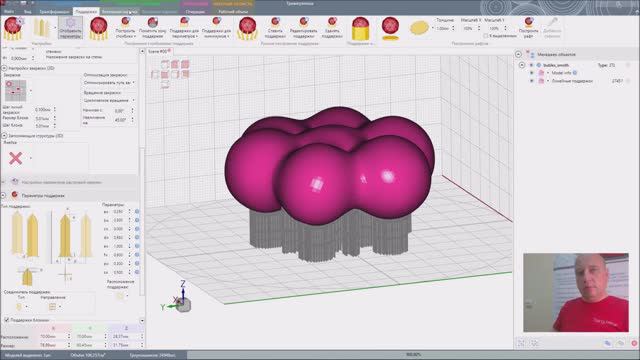Image resolution: width=640 pixels, height=360 pixels.
Task: Open the 'Трансформации' ribbon tab
Action: [54, 12]
